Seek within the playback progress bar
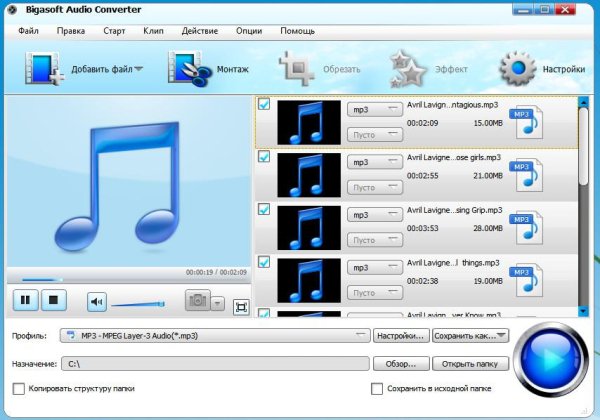 [129, 280]
